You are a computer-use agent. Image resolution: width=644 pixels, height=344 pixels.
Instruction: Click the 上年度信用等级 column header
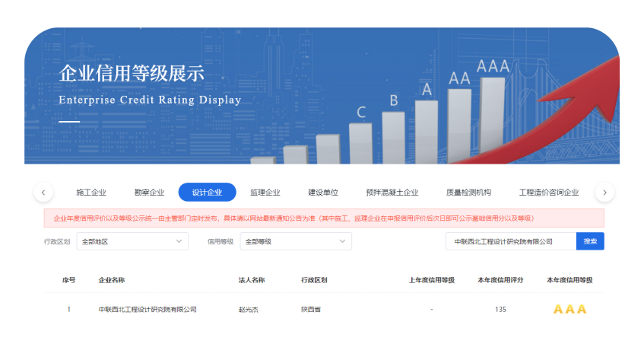pos(431,280)
